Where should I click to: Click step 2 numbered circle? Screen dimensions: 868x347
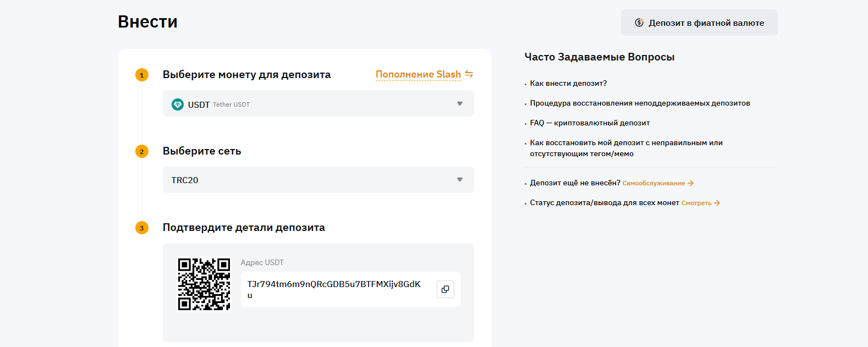142,151
